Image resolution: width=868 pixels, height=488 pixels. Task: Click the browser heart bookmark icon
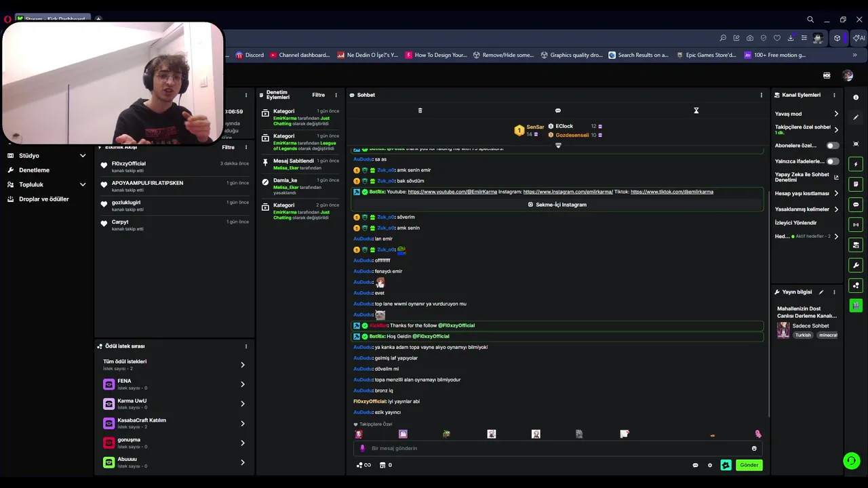click(777, 38)
